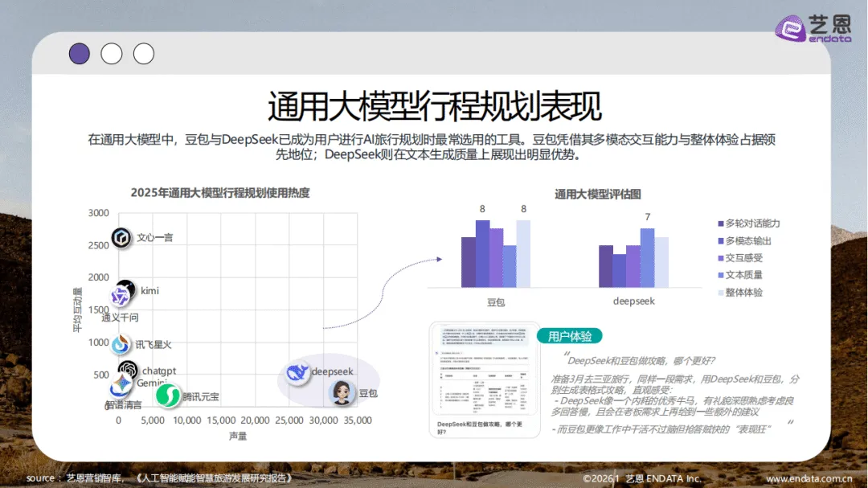Viewport: 868px width, 488px height.
Task: Click the 文心一言 logo icon in scatter chart
Action: pyautogui.click(x=121, y=238)
